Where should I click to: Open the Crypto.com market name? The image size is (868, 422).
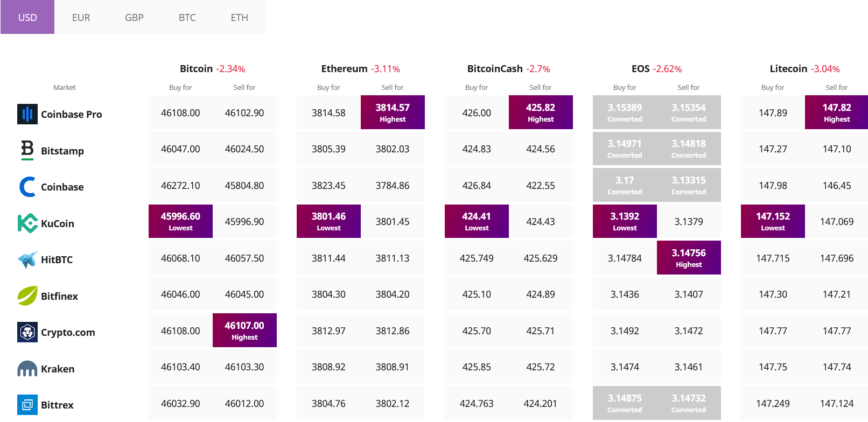pos(68,333)
